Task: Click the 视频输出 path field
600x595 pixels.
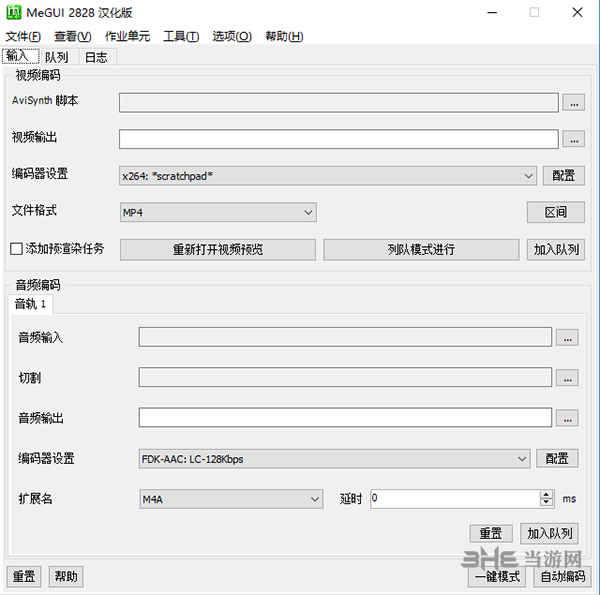Action: tap(339, 139)
